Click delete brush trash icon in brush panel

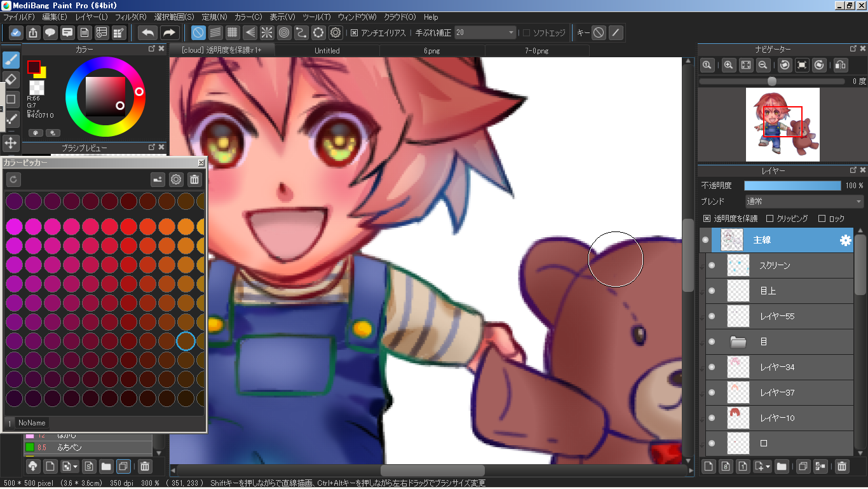click(x=145, y=467)
